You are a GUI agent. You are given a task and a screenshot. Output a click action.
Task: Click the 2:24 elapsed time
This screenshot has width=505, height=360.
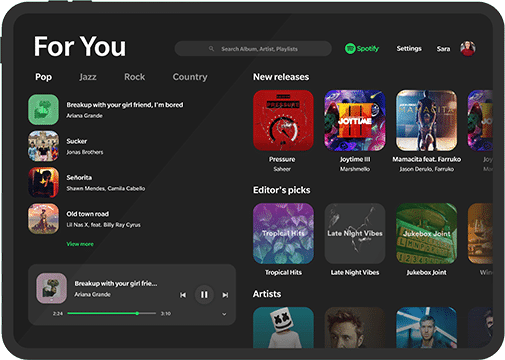pos(58,314)
